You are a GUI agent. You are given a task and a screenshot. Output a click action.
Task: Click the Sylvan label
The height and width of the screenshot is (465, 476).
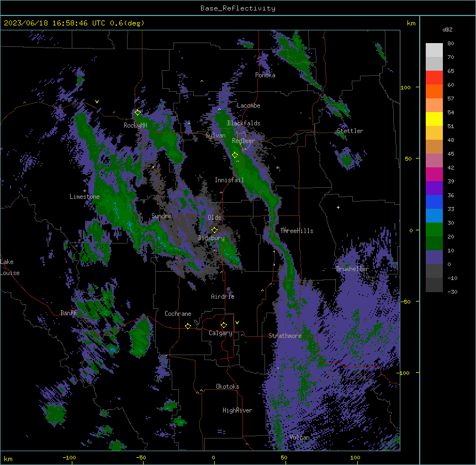[x=215, y=135]
